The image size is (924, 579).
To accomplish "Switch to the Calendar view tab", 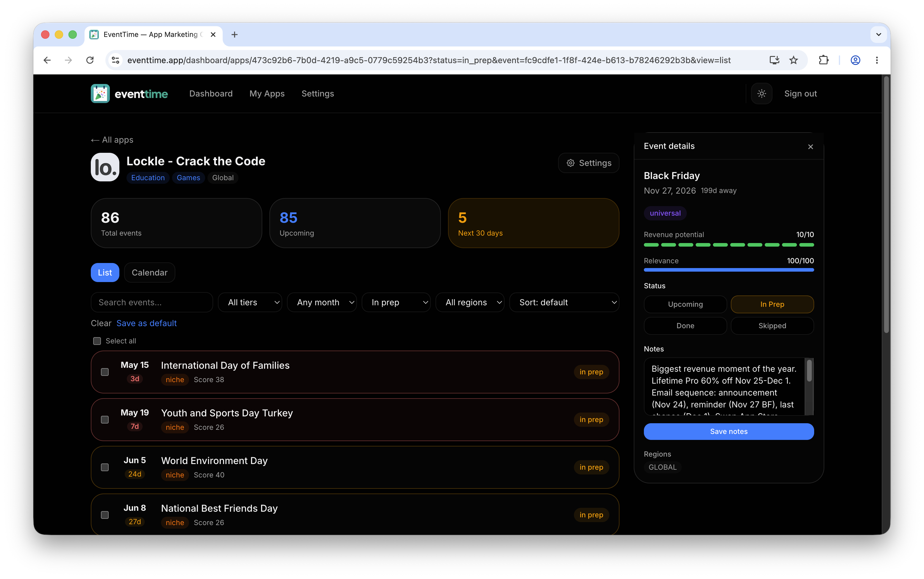I will pos(150,273).
